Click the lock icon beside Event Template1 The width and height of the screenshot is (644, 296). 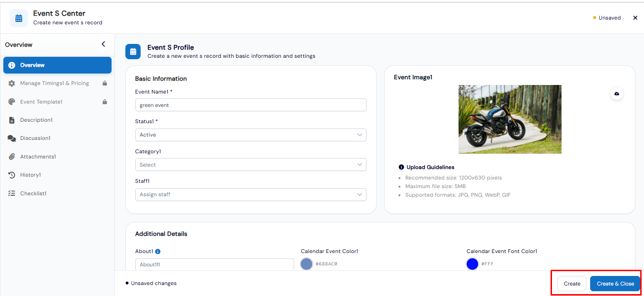coord(105,102)
